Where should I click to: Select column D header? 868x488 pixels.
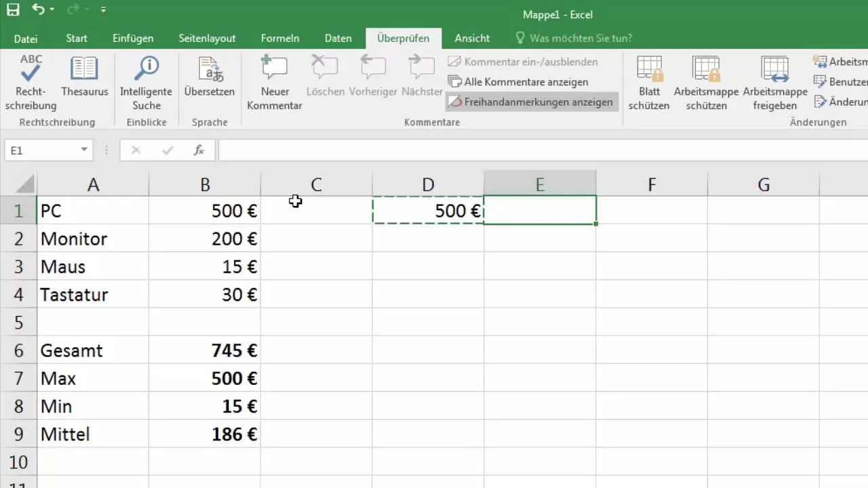tap(428, 184)
